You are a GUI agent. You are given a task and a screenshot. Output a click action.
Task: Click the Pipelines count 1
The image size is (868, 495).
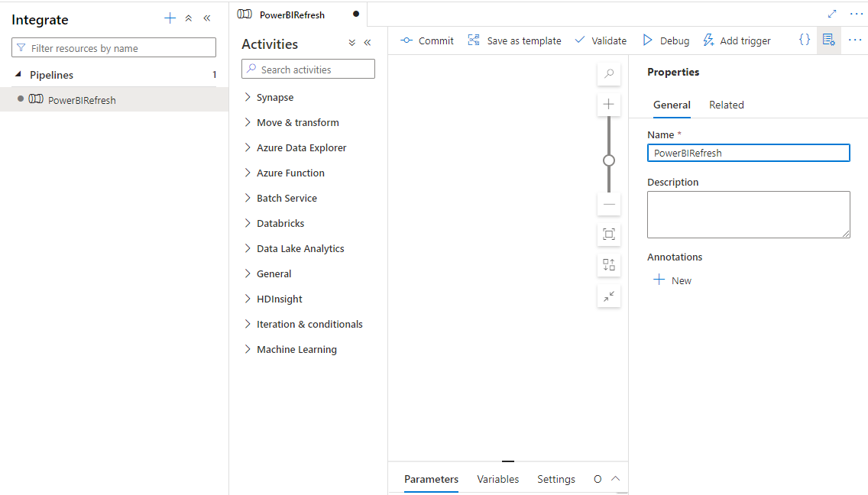[x=214, y=74]
